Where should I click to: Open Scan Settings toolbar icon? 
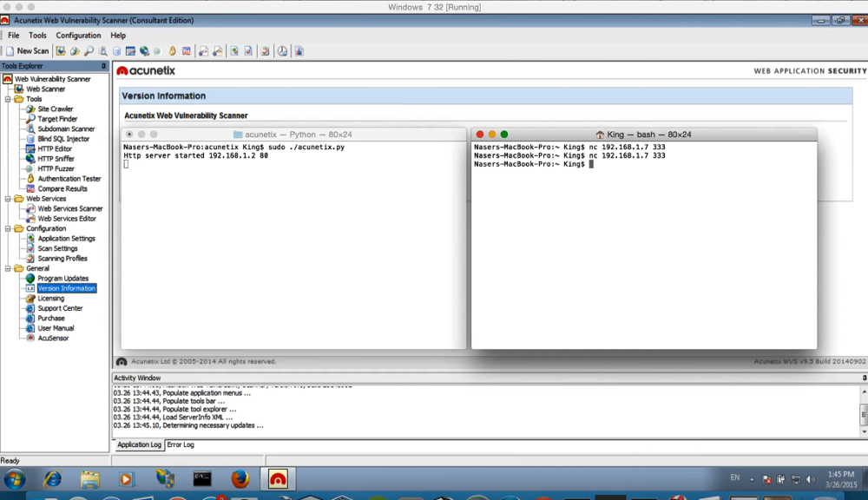pyautogui.click(x=248, y=51)
